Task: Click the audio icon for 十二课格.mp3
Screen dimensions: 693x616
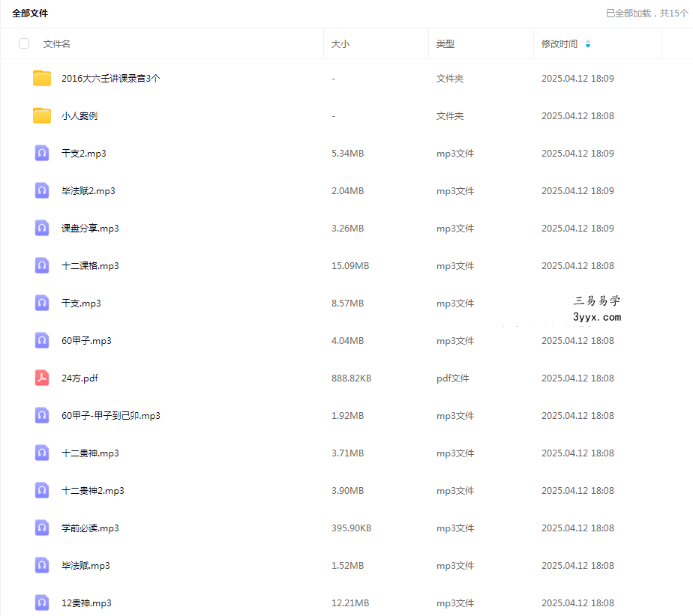Action: [x=42, y=266]
